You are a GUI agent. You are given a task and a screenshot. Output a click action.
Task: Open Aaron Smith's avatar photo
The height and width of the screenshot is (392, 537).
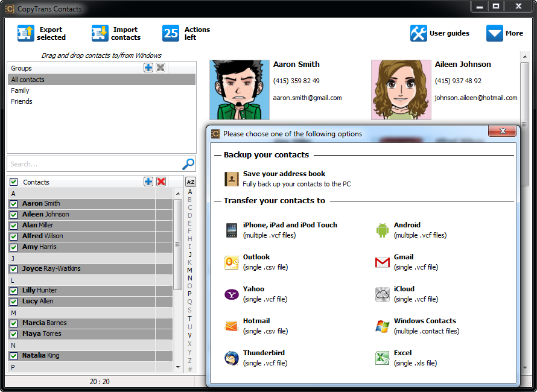(240, 90)
